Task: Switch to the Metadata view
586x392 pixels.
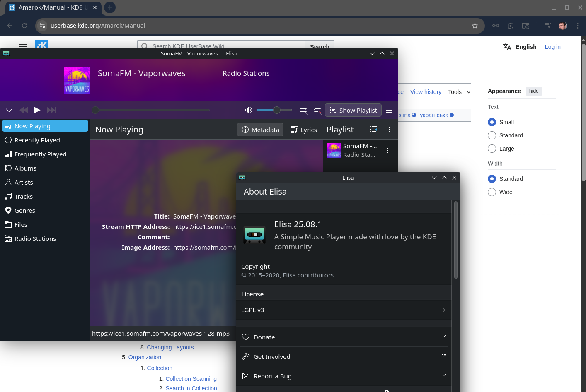Action: coord(261,130)
